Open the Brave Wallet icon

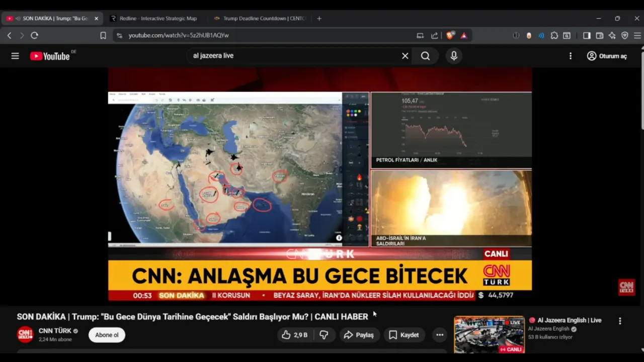(600, 36)
